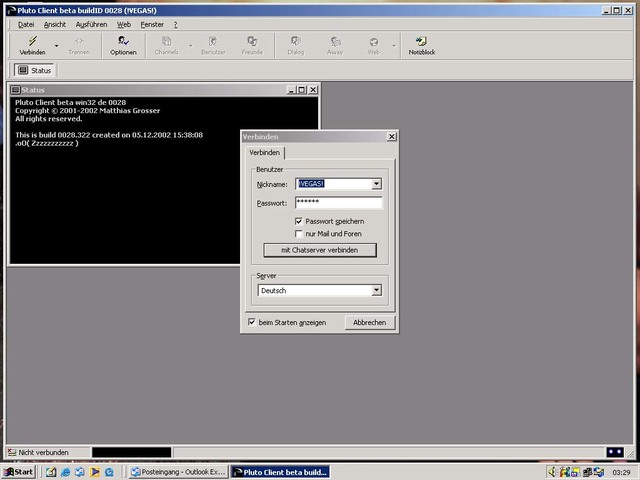Open the Ausführen menu
Viewport: 640px width, 480px height.
point(91,24)
